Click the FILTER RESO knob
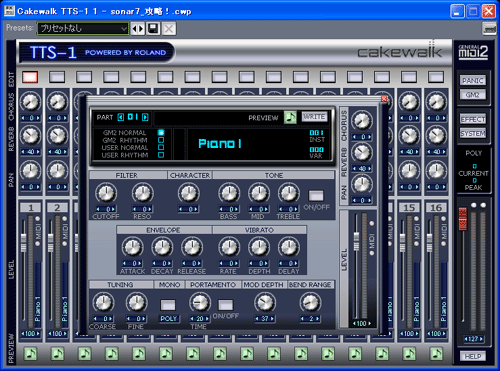 (x=142, y=193)
